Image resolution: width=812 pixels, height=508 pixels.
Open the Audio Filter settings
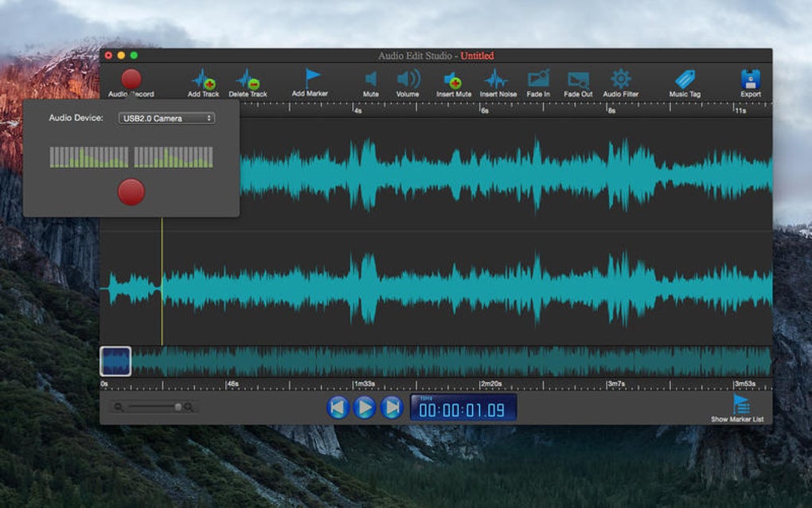tap(620, 79)
